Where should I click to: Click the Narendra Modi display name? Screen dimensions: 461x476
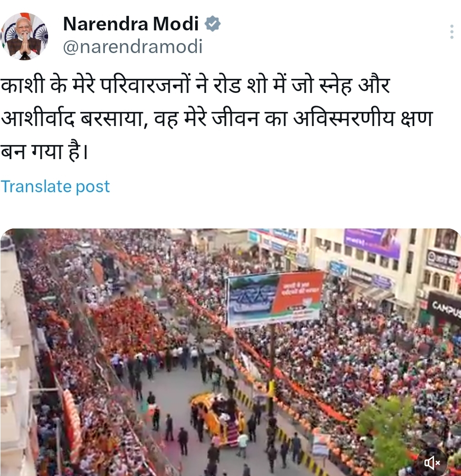[x=131, y=24]
